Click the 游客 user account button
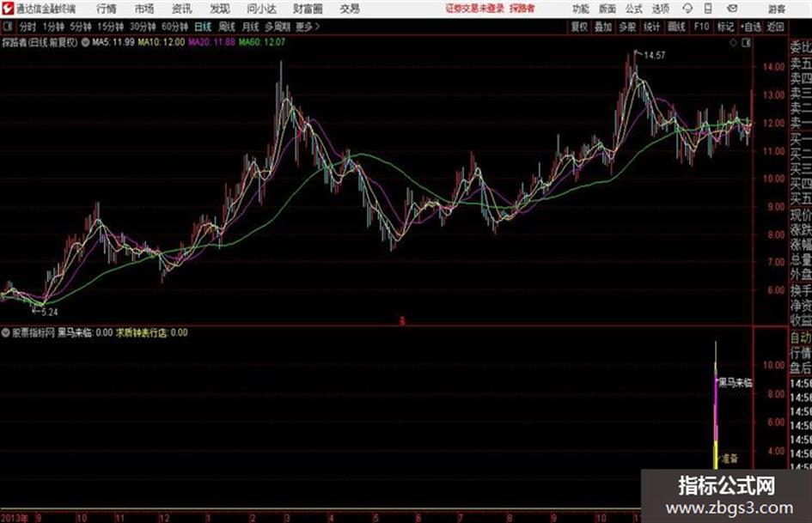This screenshot has width=812, height=523. pos(777,9)
